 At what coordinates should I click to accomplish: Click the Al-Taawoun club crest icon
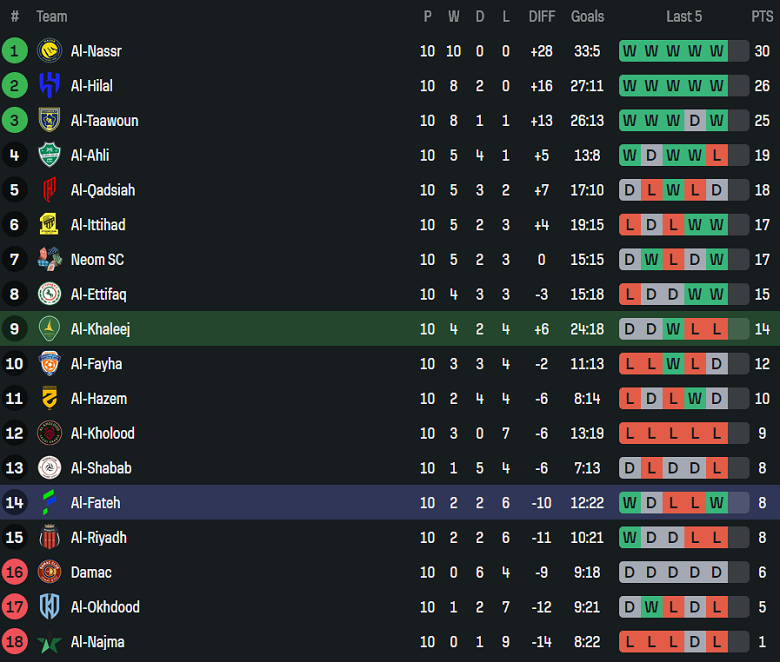coord(49,121)
